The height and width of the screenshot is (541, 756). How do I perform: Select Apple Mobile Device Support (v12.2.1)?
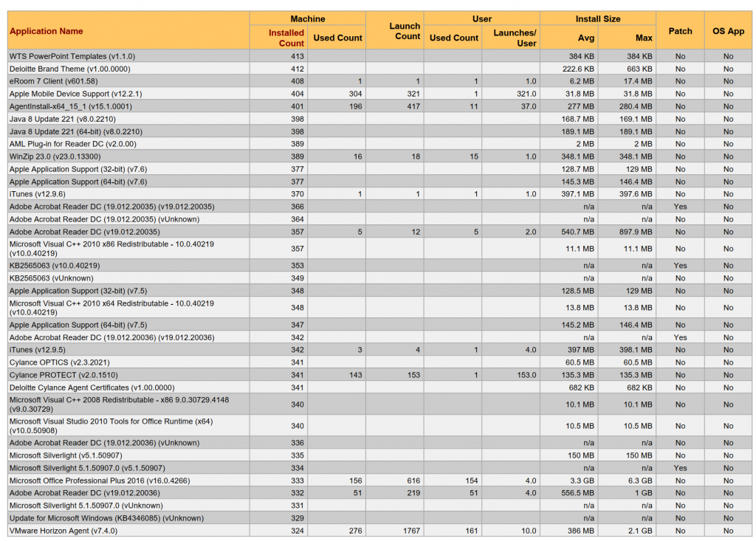click(379, 94)
